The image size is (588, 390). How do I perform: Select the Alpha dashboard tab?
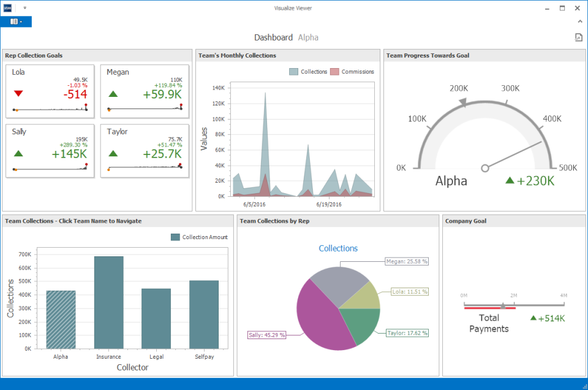[x=308, y=37]
